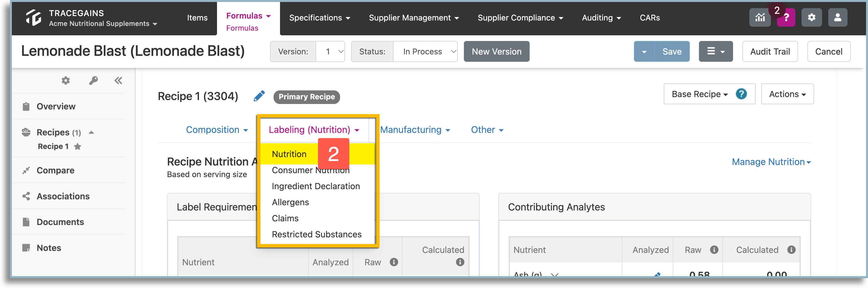Open the help question mark button
The width and height of the screenshot is (868, 288).
pyautogui.click(x=786, y=18)
